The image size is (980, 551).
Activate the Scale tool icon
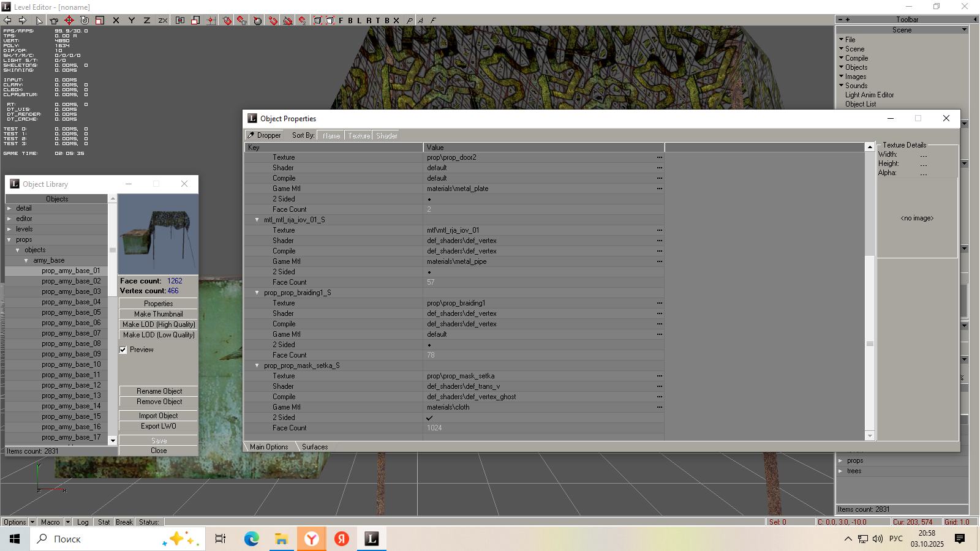[100, 20]
